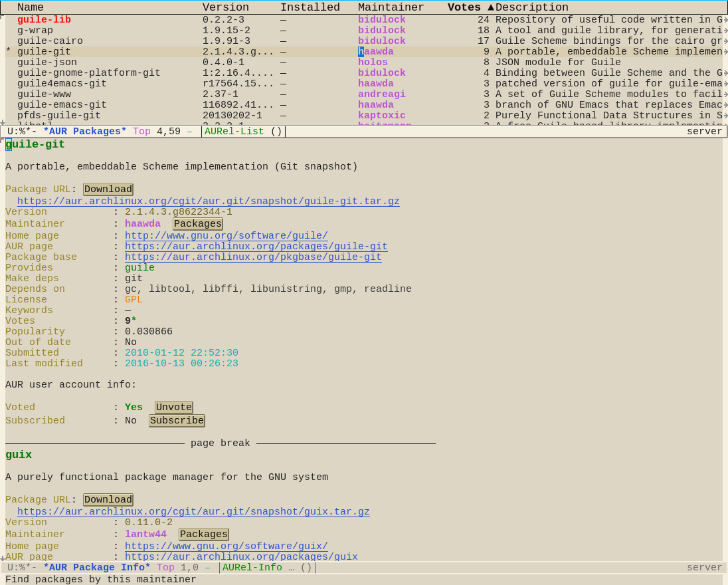Click maintainer holos in package list
The width and height of the screenshot is (728, 585).
point(373,62)
